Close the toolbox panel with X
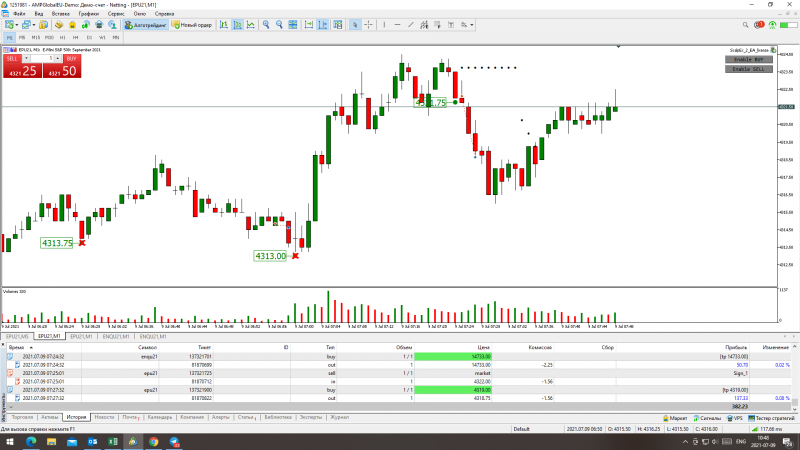Image resolution: width=800 pixels, height=450 pixels. (3, 345)
